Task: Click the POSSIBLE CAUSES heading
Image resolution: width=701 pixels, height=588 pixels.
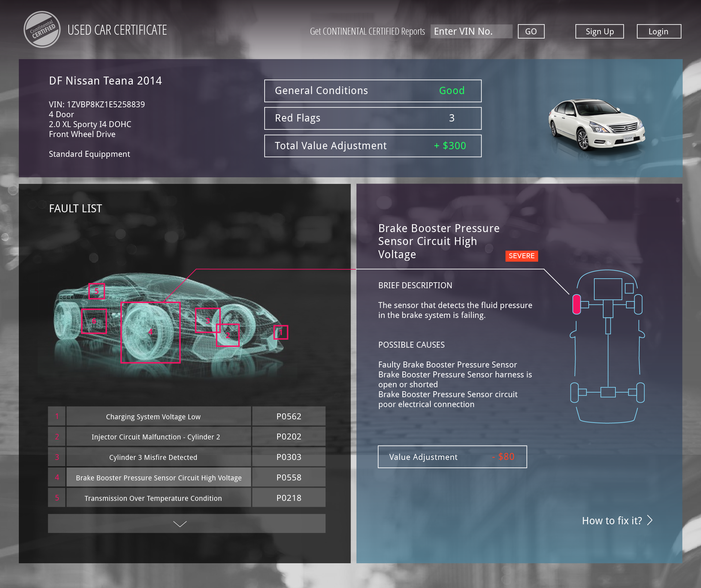Action: pyautogui.click(x=411, y=345)
